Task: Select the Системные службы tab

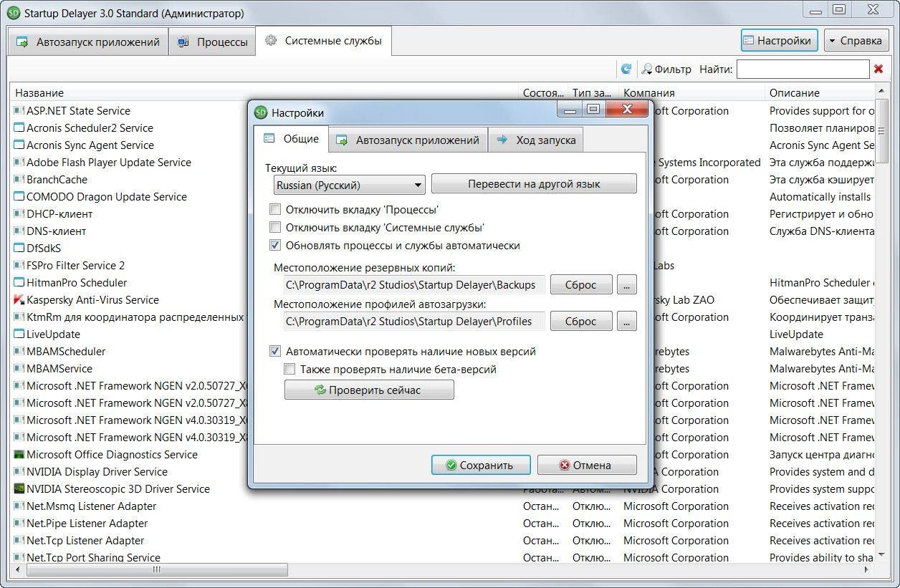Action: point(324,41)
